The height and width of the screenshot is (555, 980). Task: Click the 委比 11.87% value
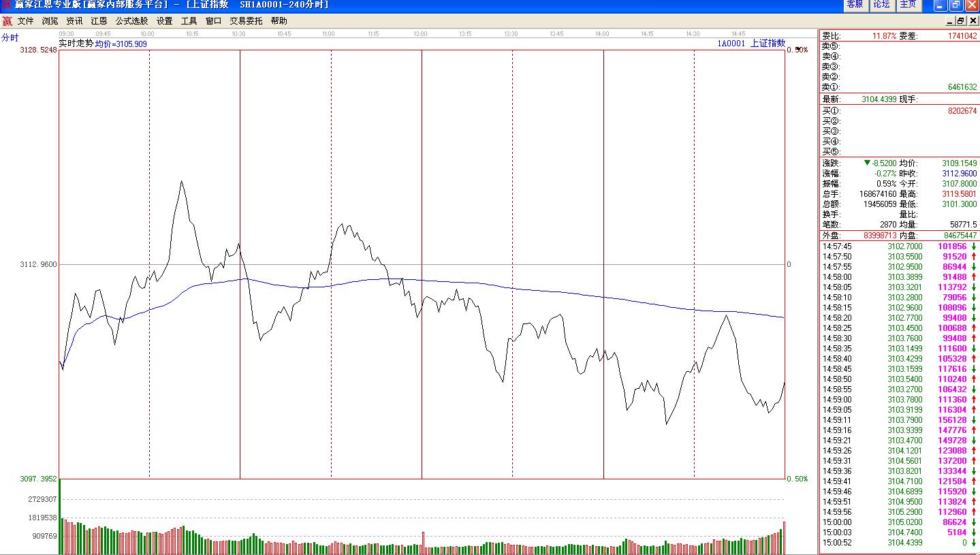click(x=885, y=36)
